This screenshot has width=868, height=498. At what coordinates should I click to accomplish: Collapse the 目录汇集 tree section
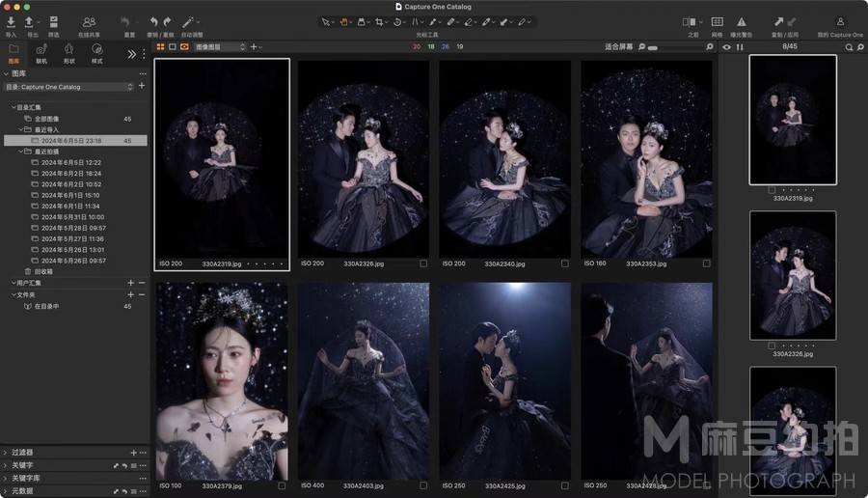(14, 107)
